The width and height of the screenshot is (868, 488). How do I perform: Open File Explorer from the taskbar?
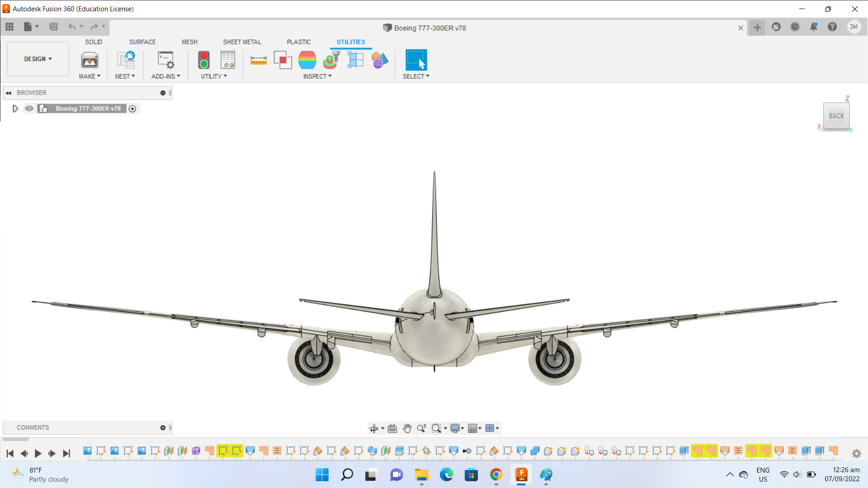pyautogui.click(x=421, y=474)
